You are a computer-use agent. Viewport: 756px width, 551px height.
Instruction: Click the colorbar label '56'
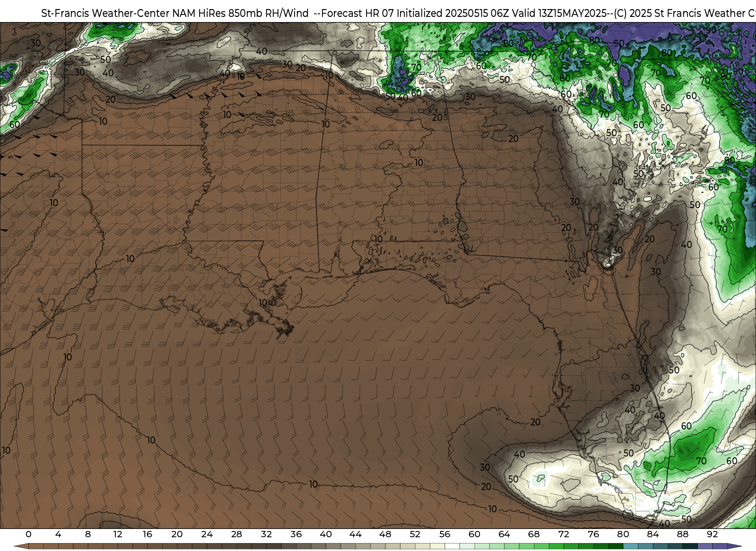(x=445, y=534)
